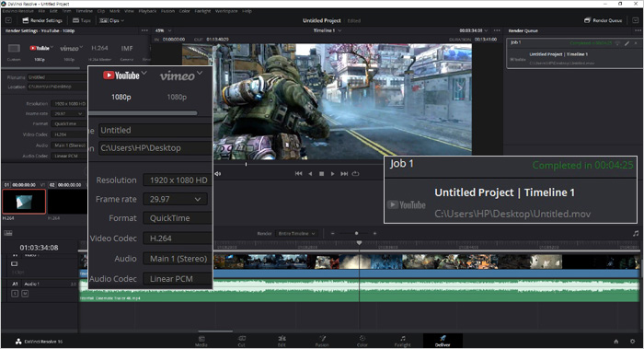Select the small Job 1 render queue entry

pyautogui.click(x=575, y=53)
